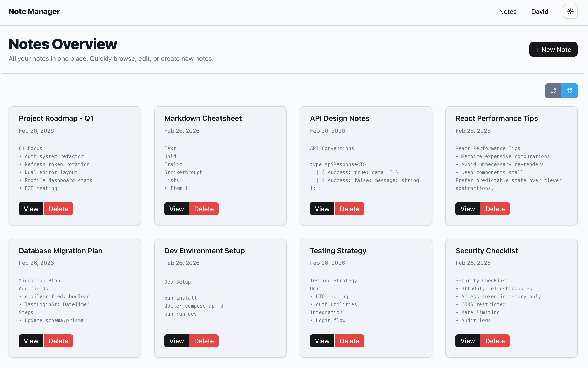This screenshot has width=588, height=368.
Task: Open the David user menu
Action: pyautogui.click(x=540, y=11)
